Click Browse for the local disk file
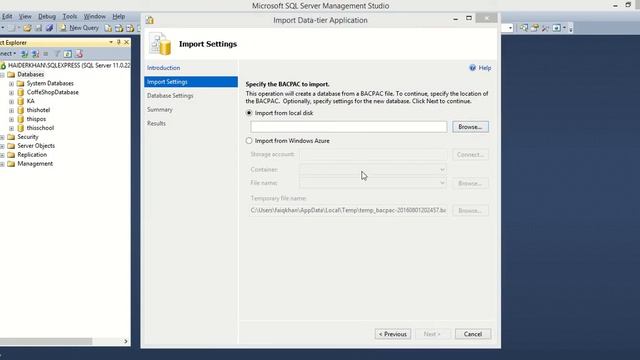The height and width of the screenshot is (360, 640). coord(470,127)
